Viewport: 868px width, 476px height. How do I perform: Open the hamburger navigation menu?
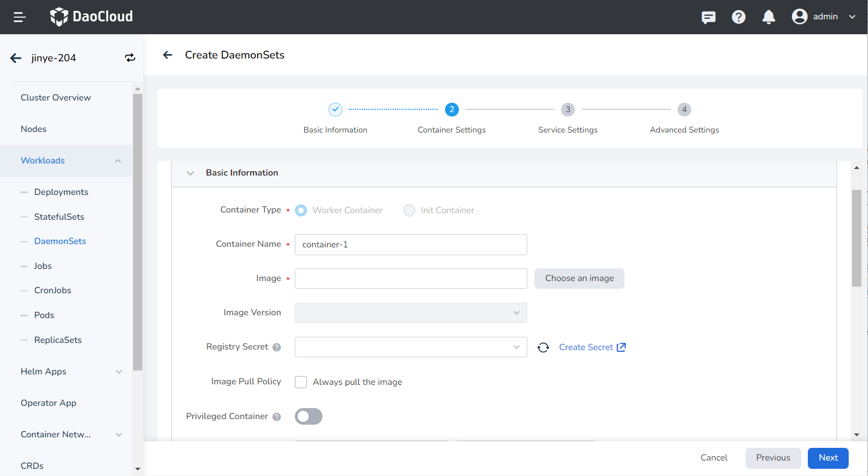20,17
